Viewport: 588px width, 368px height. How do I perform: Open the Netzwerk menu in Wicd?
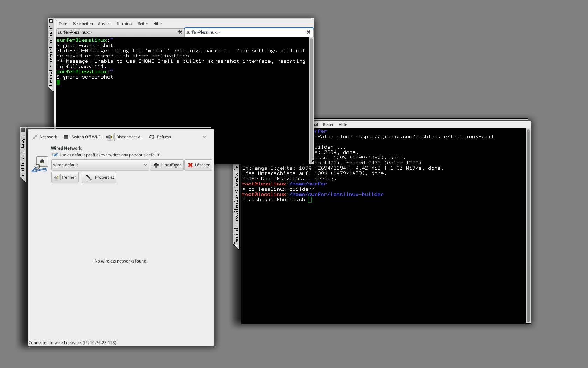pyautogui.click(x=45, y=137)
